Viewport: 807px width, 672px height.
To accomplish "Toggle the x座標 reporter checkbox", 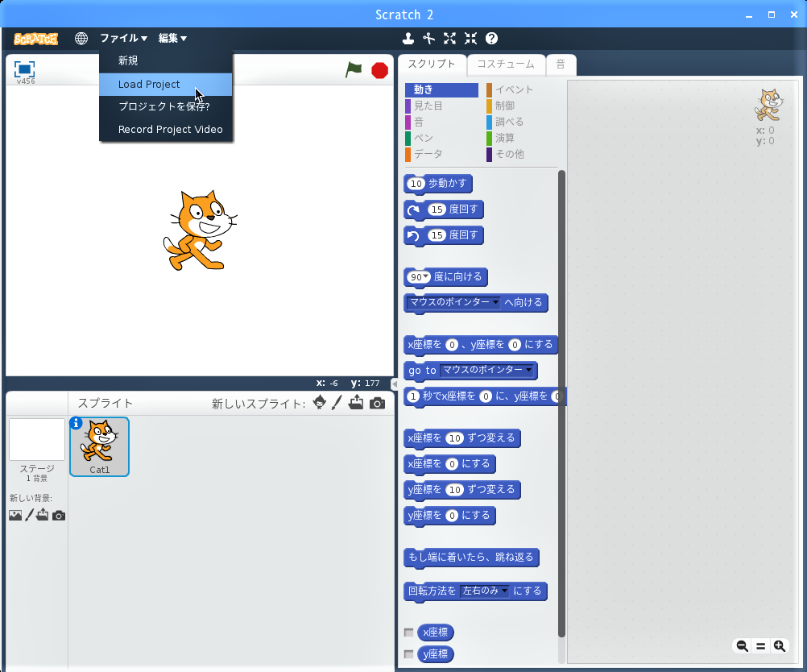I will click(x=408, y=633).
